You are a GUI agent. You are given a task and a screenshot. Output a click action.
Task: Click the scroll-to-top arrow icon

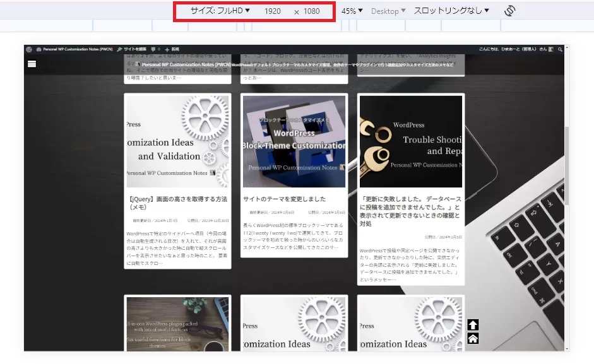(473, 325)
